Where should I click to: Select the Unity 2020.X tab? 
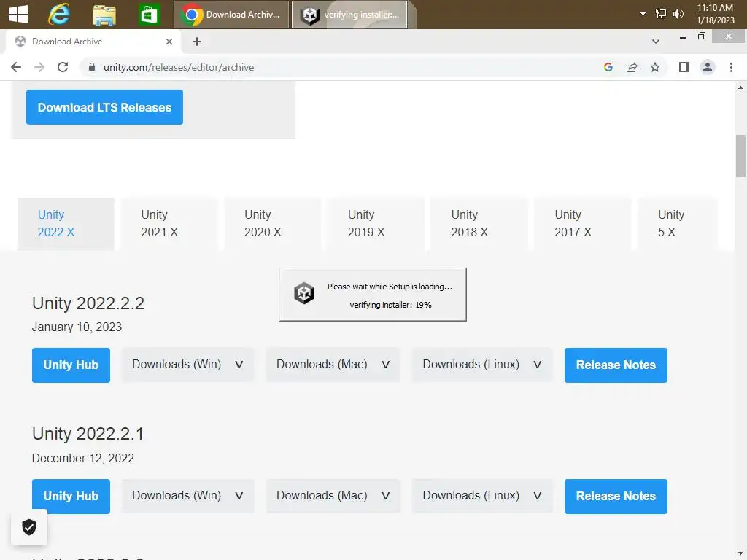[273, 223]
